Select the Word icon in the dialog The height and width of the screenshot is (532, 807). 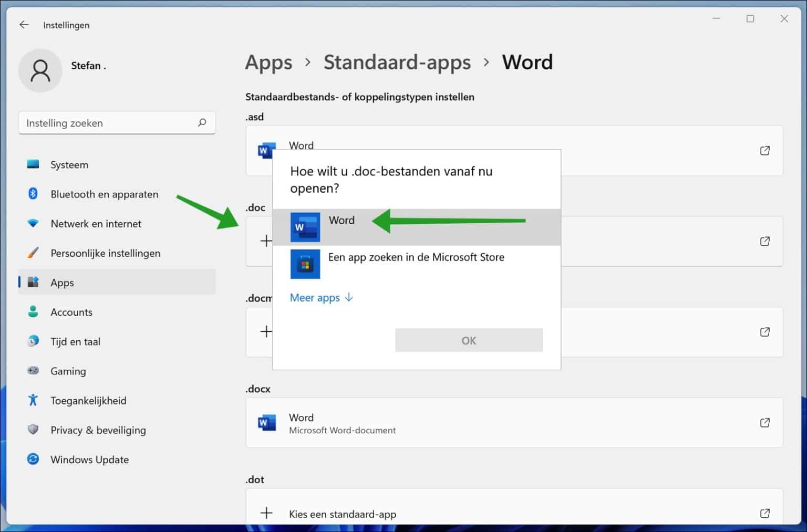tap(305, 227)
